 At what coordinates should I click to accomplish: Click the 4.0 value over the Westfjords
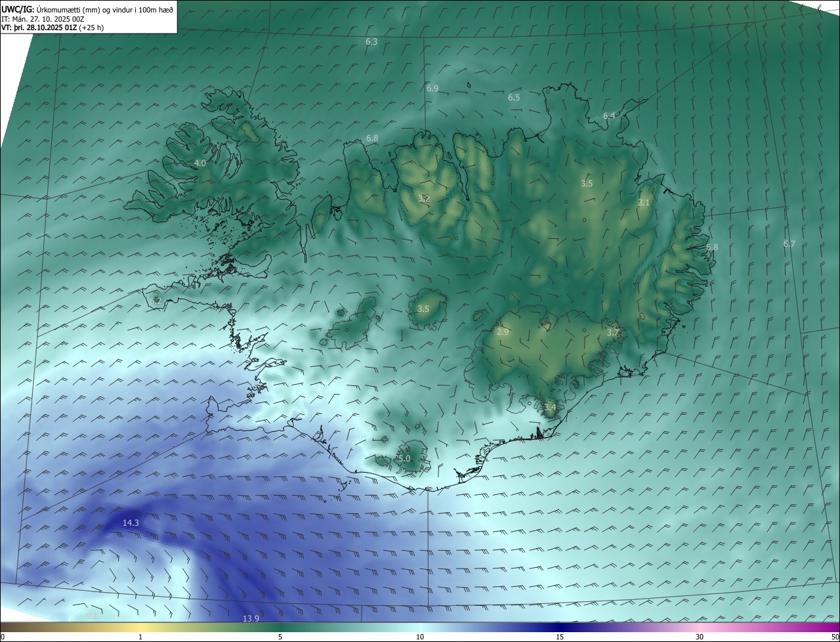coord(200,163)
